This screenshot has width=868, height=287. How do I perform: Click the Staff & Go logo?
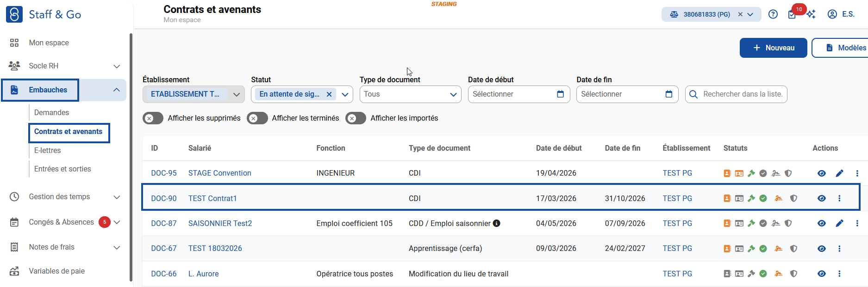pyautogui.click(x=44, y=14)
